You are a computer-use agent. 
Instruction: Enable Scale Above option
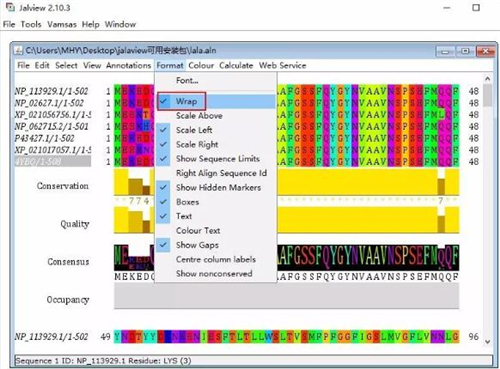(216, 116)
